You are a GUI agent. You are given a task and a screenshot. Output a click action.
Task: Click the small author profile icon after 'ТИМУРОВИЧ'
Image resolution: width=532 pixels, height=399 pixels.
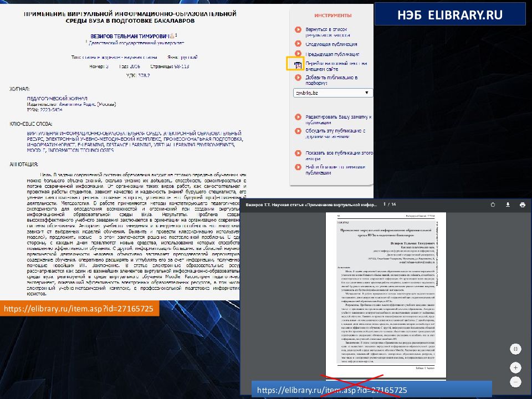172,36
